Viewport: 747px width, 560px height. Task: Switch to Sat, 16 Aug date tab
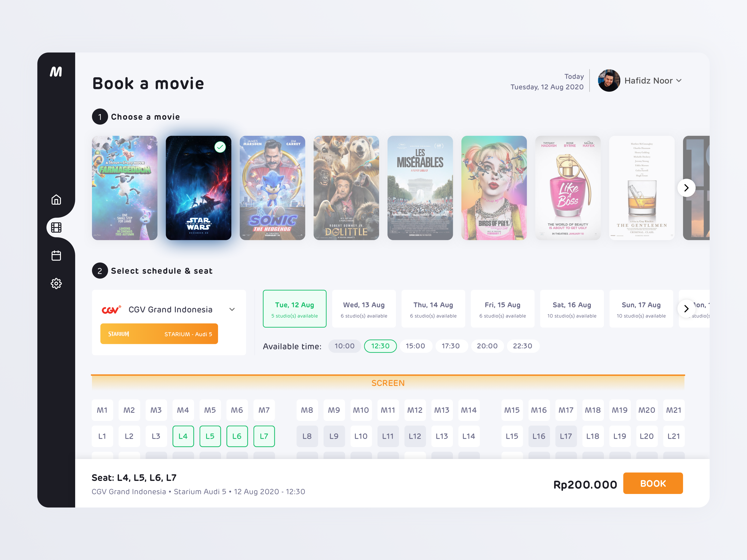click(572, 309)
